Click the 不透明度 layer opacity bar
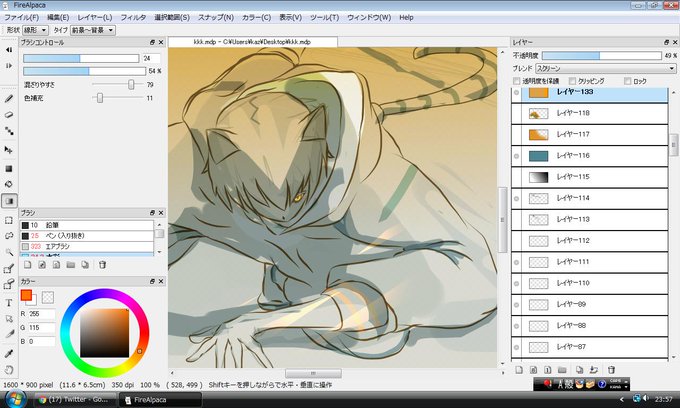 click(x=602, y=55)
